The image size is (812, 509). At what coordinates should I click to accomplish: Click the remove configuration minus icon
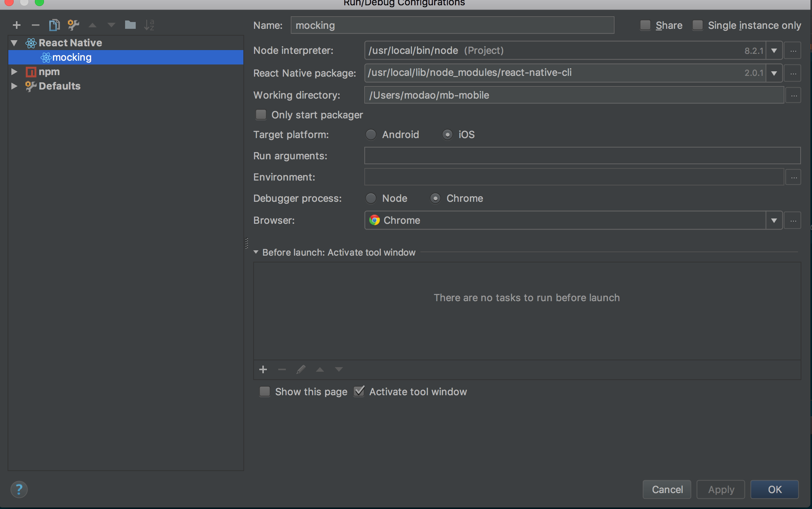pos(36,25)
